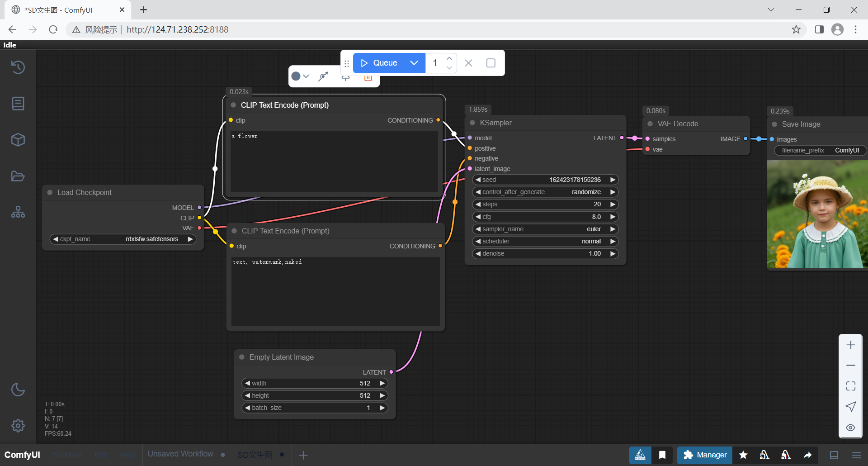
Task: Toggle dark theme moon icon
Action: [18, 390]
